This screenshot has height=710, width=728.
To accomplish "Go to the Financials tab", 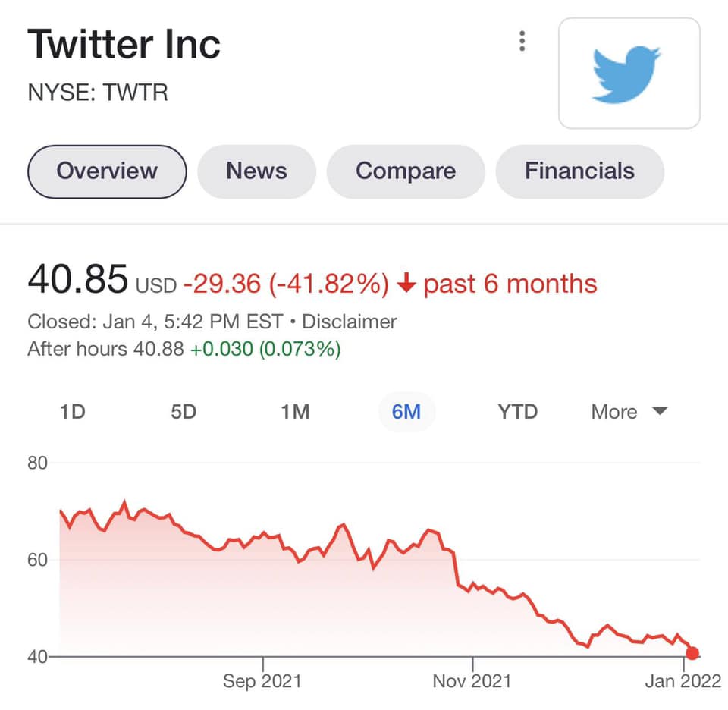I will point(579,171).
